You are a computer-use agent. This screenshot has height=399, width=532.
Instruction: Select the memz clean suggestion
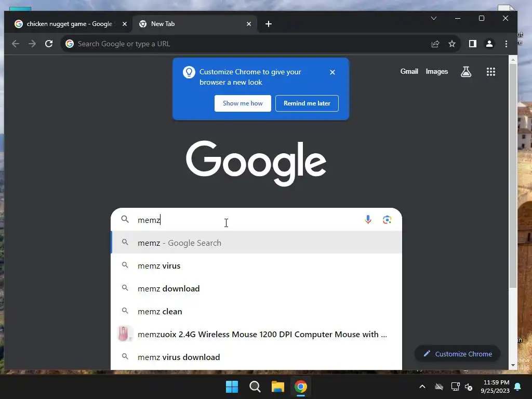257,311
